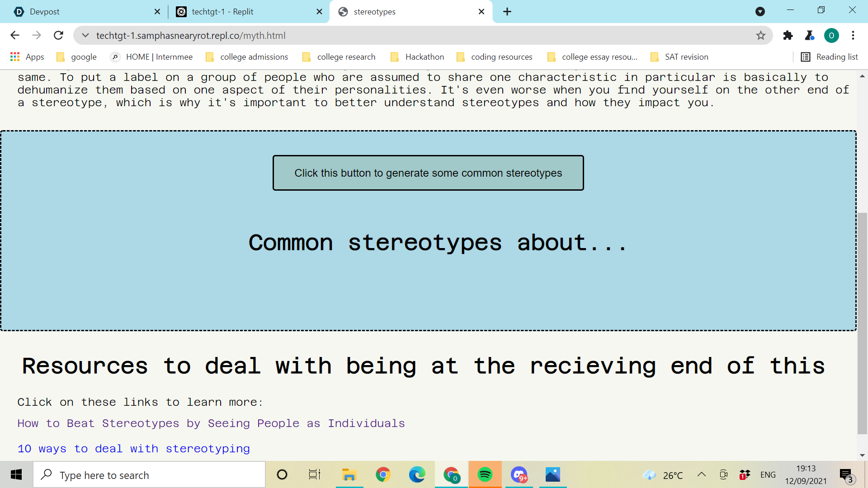Open the Chrome three-dot menu

(853, 35)
